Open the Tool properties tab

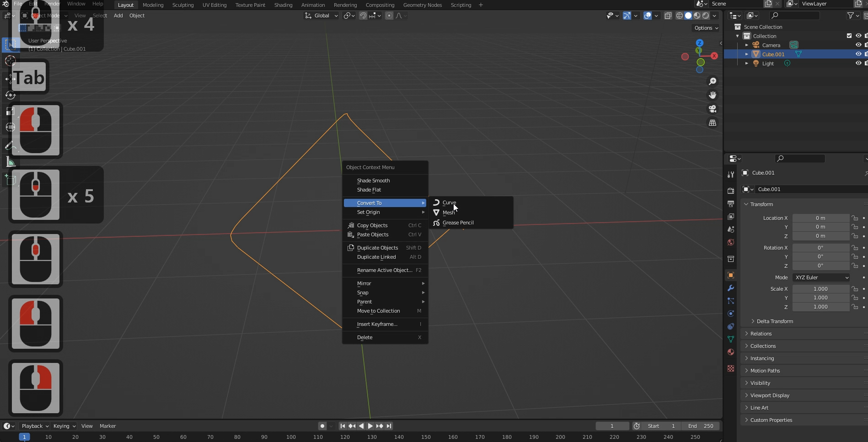click(731, 174)
